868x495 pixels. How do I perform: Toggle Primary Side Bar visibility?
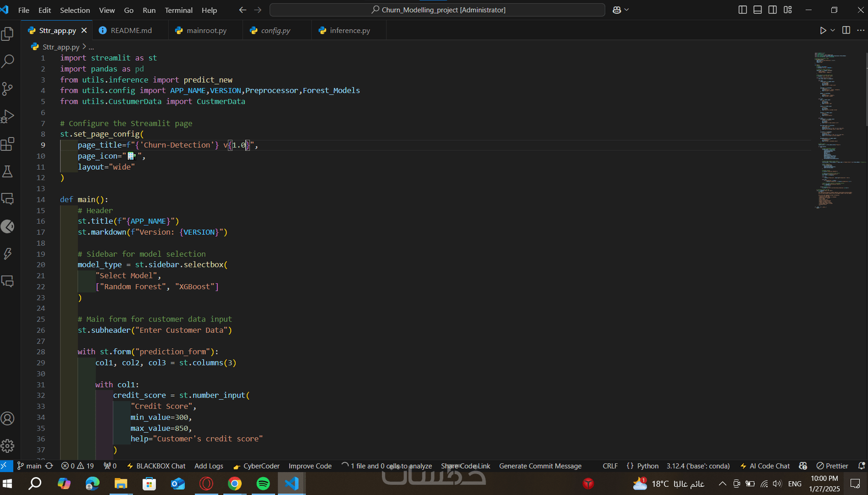(x=743, y=10)
